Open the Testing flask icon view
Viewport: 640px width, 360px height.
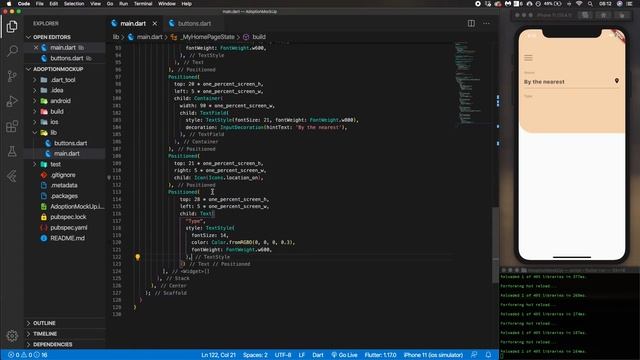coord(12,151)
